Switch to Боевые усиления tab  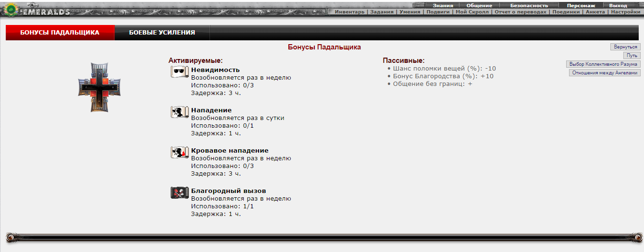coord(162,33)
